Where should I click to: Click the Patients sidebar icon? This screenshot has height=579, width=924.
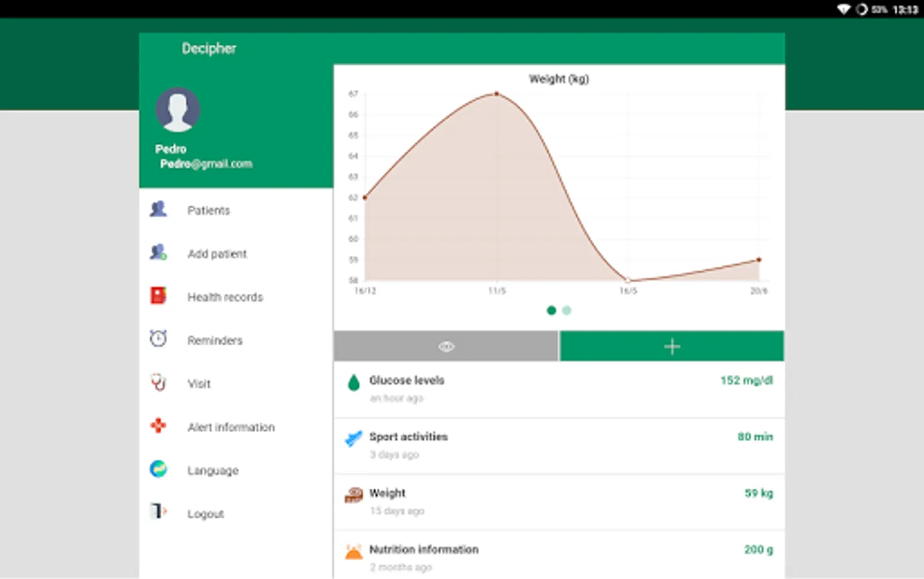158,209
